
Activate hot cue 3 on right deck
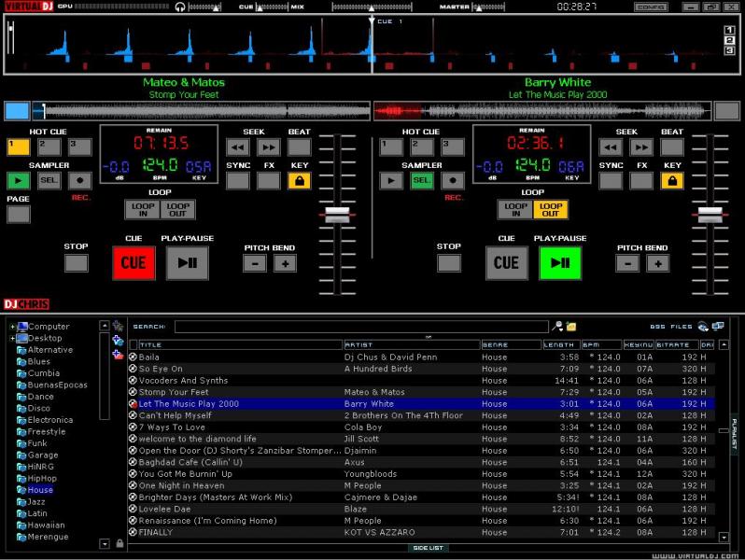coord(453,147)
